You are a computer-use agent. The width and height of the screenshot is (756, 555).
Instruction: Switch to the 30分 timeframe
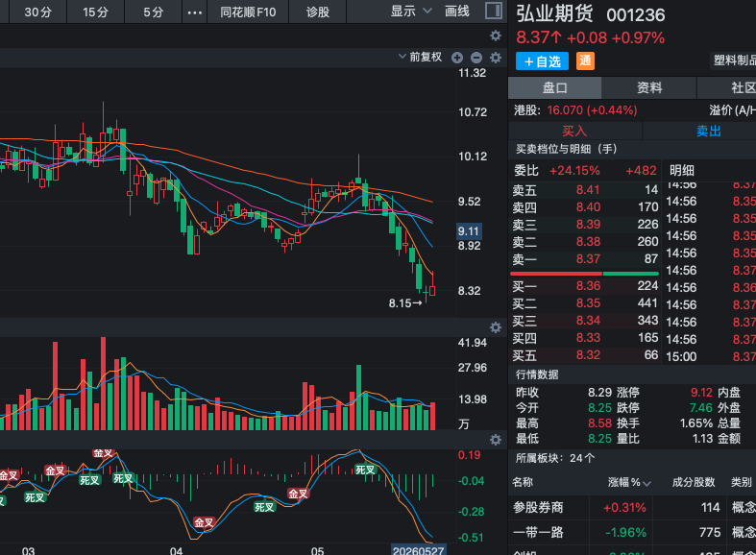click(x=37, y=12)
